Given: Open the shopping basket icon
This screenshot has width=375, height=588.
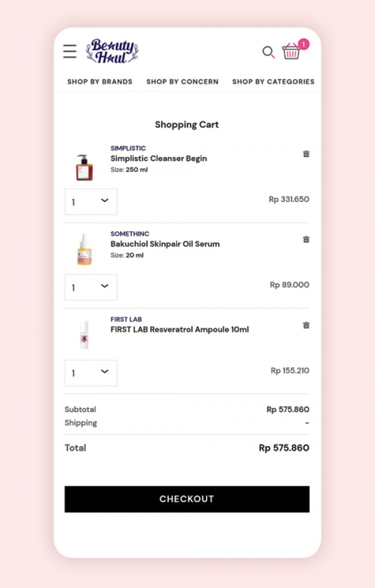Looking at the screenshot, I should pyautogui.click(x=291, y=51).
